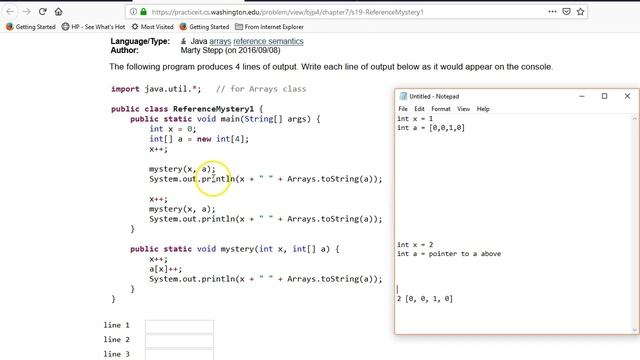The image size is (640, 360).
Task: Click the line 1 answer field
Action: click(x=179, y=327)
